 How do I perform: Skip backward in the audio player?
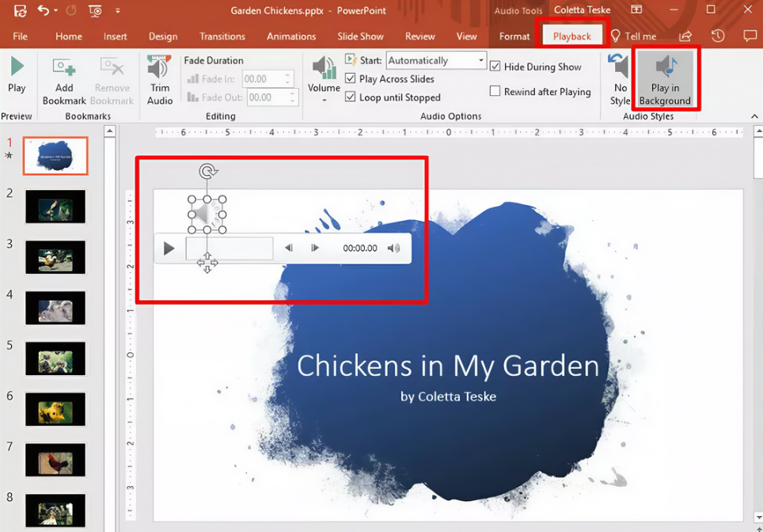(289, 248)
